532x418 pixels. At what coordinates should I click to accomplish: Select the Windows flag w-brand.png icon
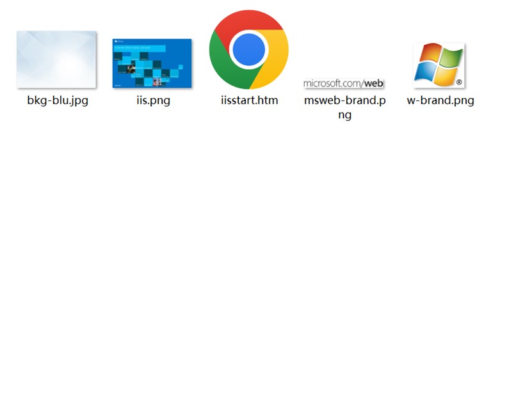pos(439,65)
